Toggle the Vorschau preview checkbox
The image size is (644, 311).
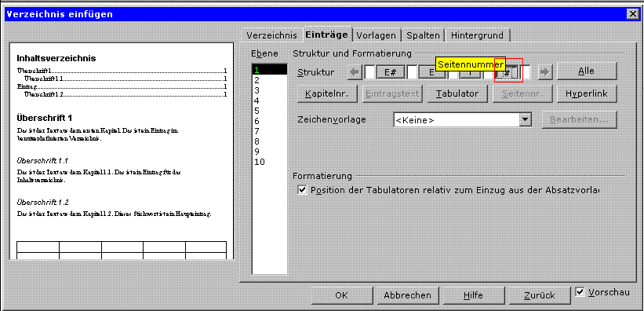tap(580, 292)
